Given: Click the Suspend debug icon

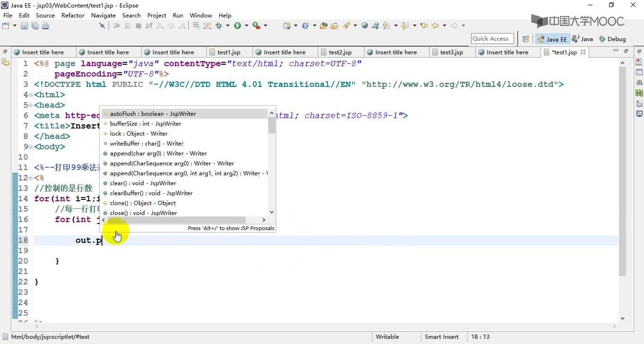Looking at the screenshot, I should [127, 26].
